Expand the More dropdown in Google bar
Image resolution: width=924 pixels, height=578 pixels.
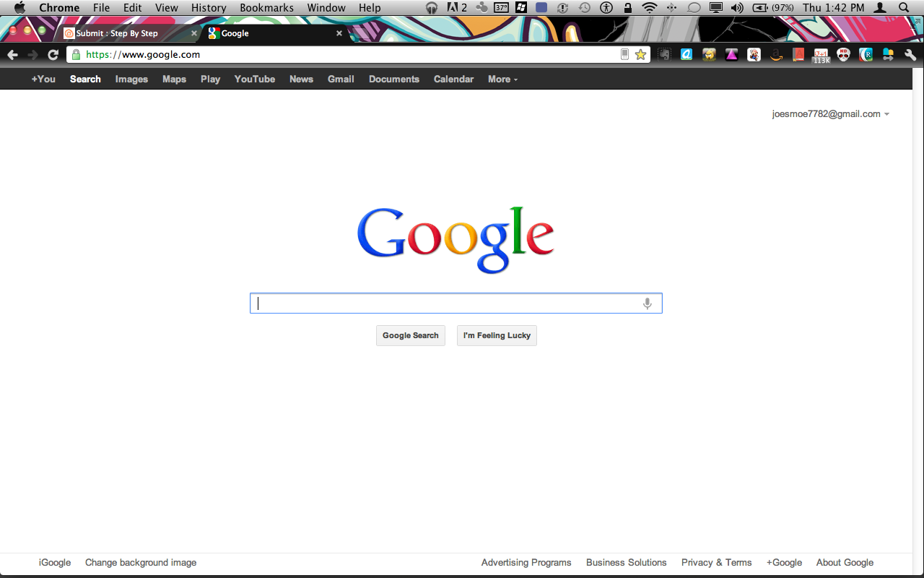click(502, 79)
